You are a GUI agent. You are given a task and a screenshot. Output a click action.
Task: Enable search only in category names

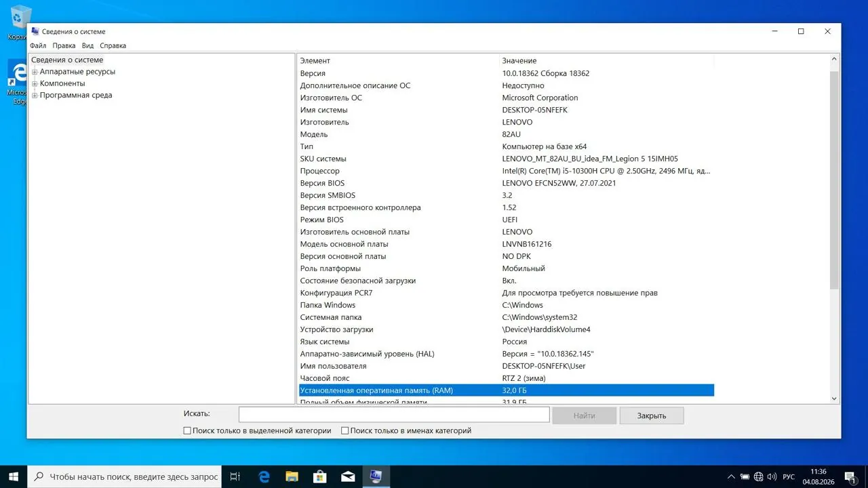pos(344,430)
